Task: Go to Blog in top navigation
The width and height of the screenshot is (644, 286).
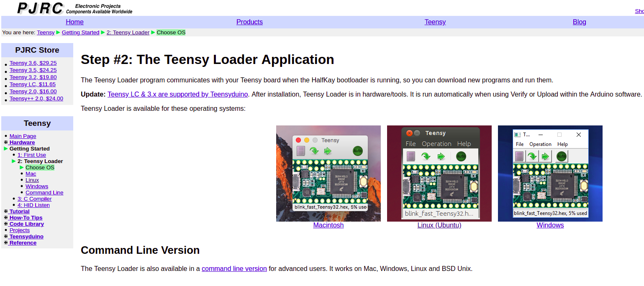Action: point(579,22)
